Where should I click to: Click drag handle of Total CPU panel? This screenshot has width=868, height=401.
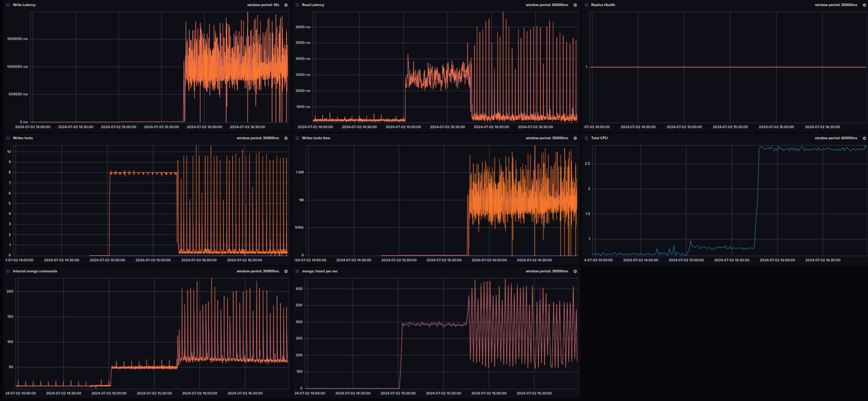[586, 138]
